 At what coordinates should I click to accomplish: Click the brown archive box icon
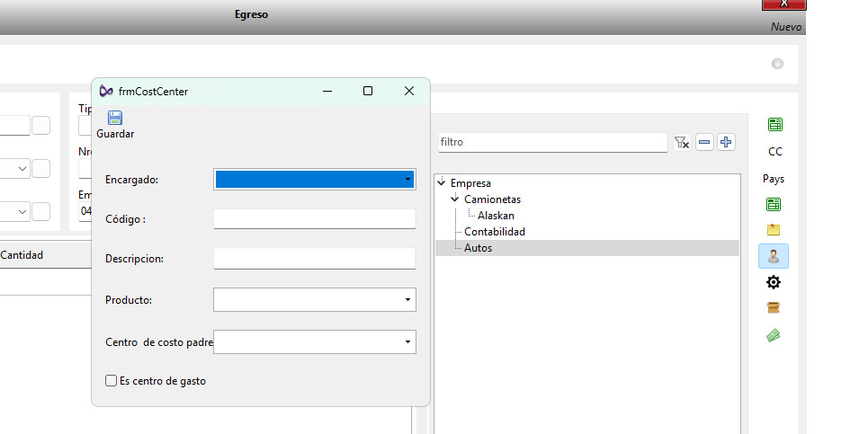pos(774,308)
